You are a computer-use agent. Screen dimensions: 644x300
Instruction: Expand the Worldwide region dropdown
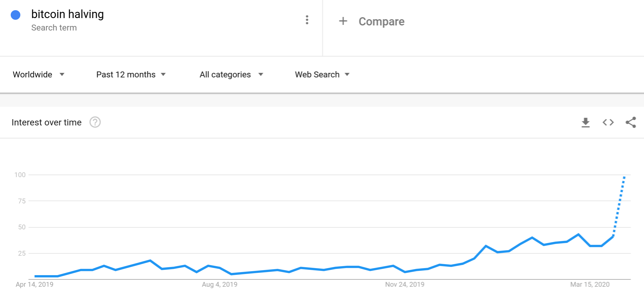pos(39,75)
